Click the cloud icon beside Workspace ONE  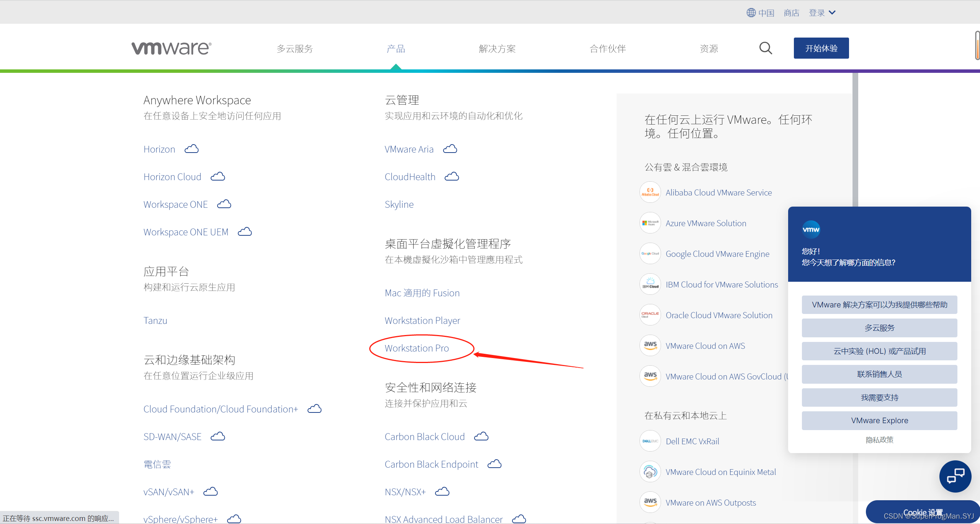[x=224, y=204]
